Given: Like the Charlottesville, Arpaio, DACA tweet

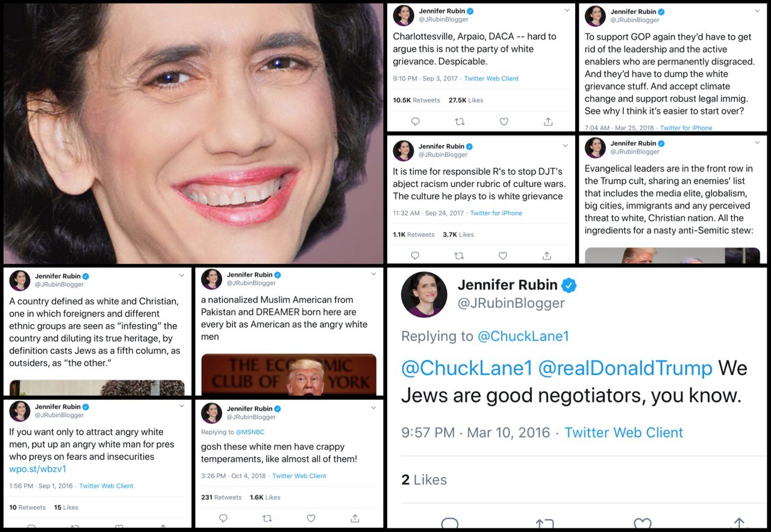Looking at the screenshot, I should [x=504, y=122].
